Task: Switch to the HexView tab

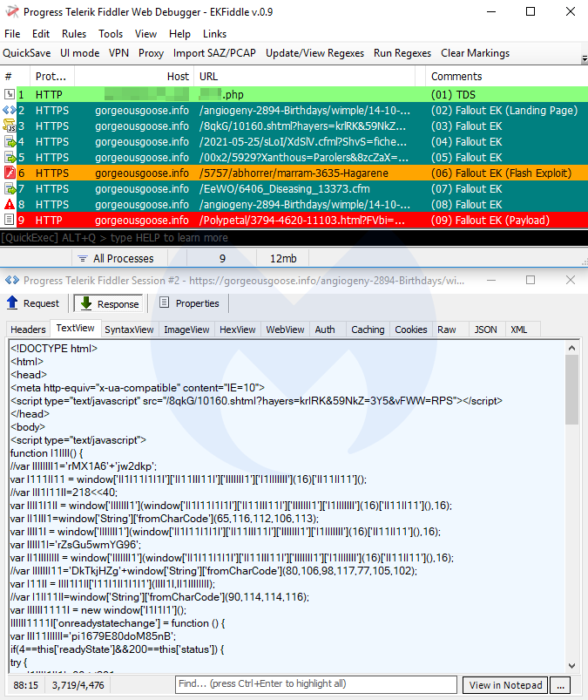Action: click(237, 330)
